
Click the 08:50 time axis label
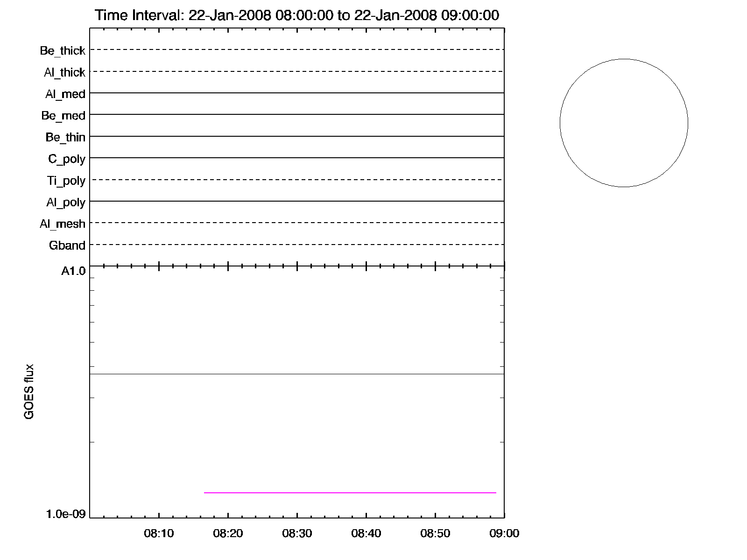(x=435, y=533)
